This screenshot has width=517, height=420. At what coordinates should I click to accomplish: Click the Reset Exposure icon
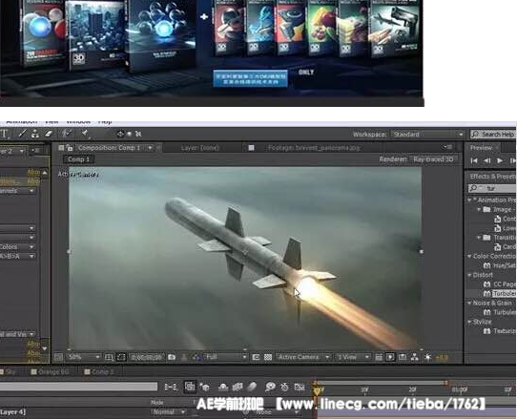click(x=427, y=357)
